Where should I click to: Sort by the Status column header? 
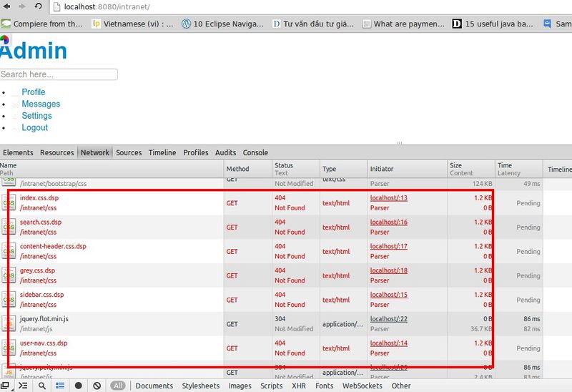tap(284, 165)
